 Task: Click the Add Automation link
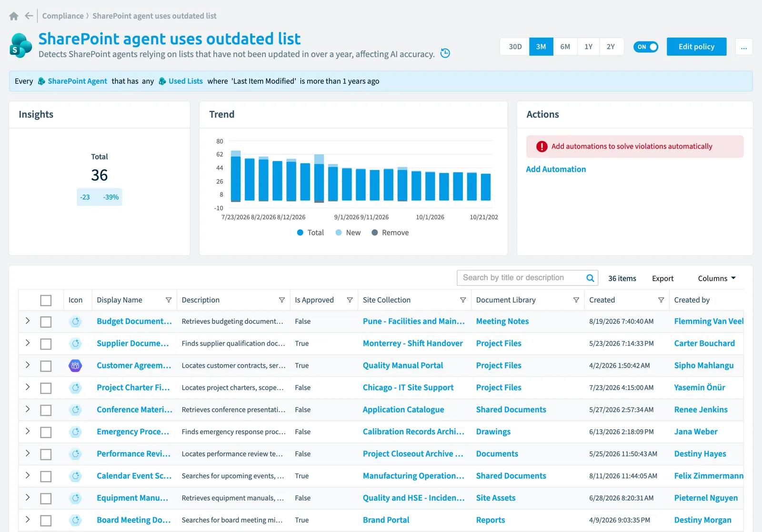556,169
